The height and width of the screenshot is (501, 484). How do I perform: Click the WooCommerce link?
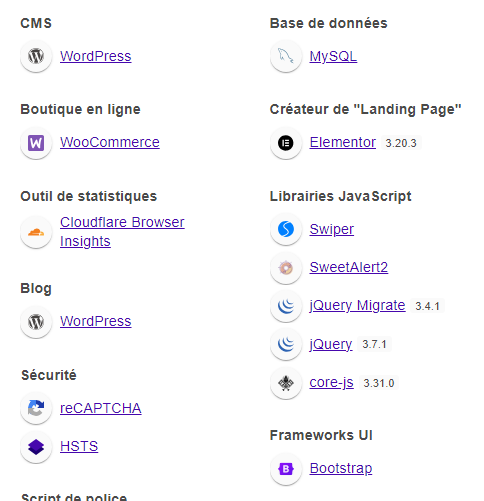[110, 142]
